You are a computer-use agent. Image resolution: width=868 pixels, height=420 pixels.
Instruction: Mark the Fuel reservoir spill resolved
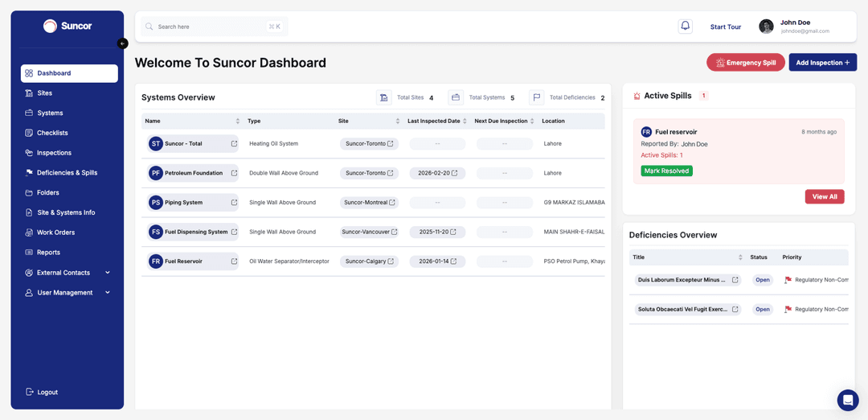click(x=666, y=171)
